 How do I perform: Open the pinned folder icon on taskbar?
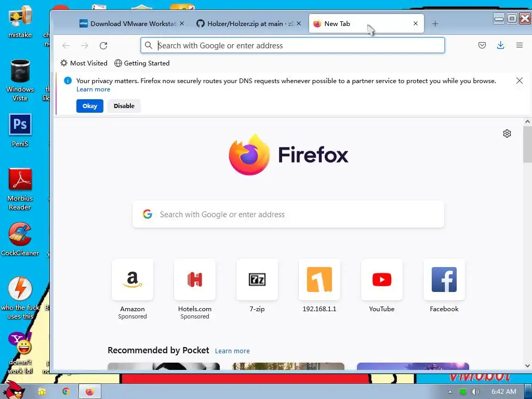point(42,392)
